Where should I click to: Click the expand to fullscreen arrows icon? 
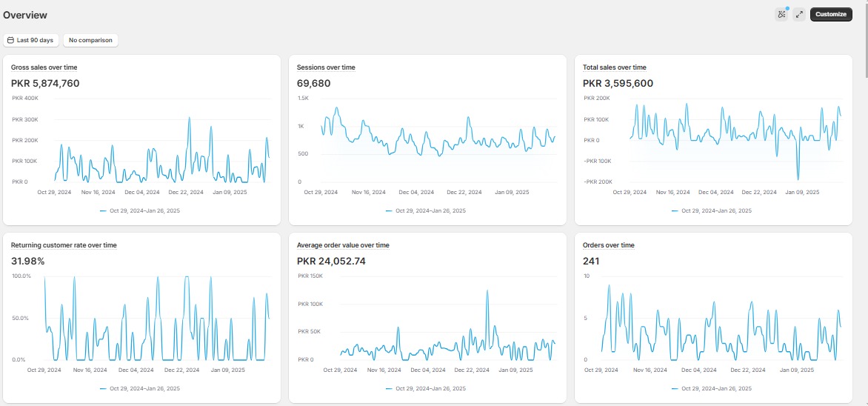(x=799, y=14)
